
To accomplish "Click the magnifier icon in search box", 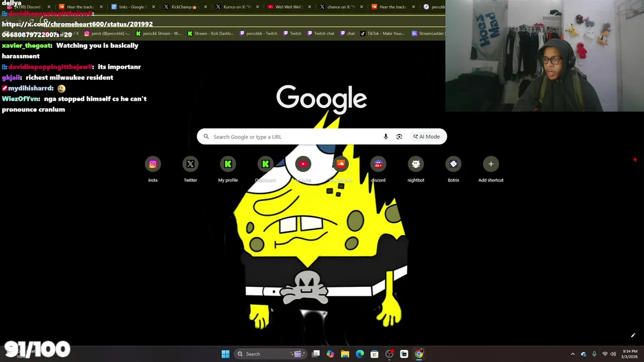I will pyautogui.click(x=206, y=137).
